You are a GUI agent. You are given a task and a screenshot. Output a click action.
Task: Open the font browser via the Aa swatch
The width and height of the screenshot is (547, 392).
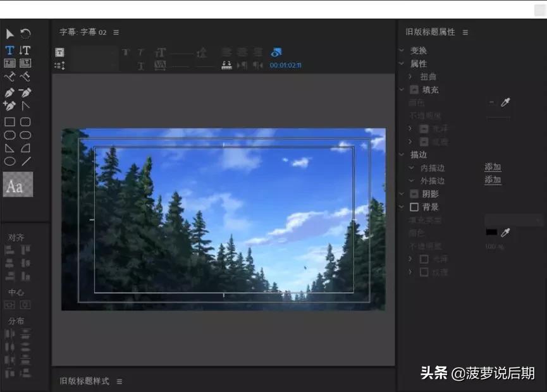click(18, 185)
